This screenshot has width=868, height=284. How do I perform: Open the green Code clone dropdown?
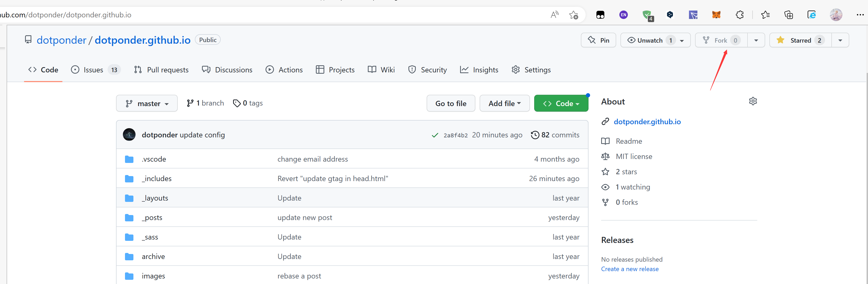point(561,103)
